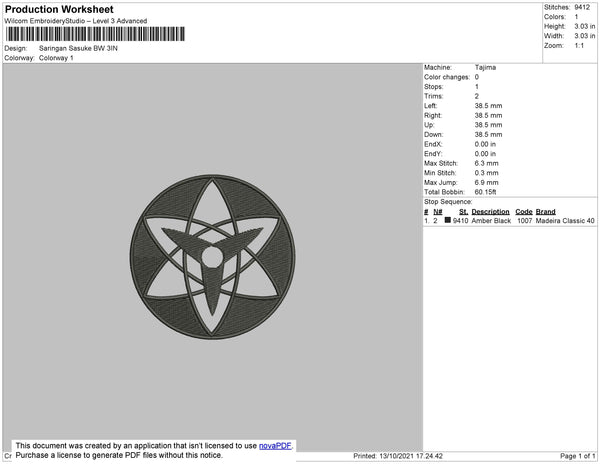The width and height of the screenshot is (600, 464).
Task: Click the 'N#' column header
Action: [x=438, y=212]
